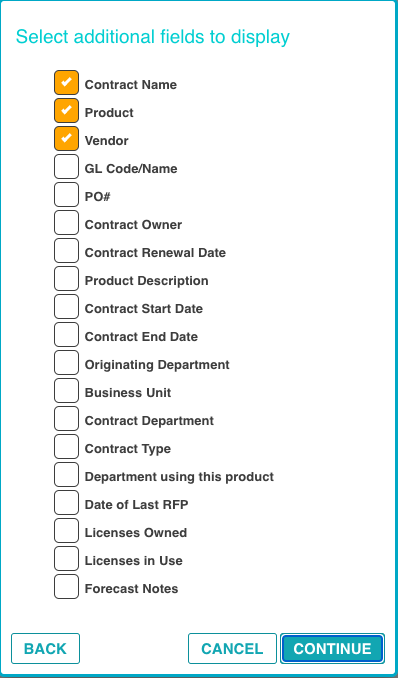Click the CONTINUE button
Image resolution: width=398 pixels, height=678 pixels.
(x=332, y=649)
